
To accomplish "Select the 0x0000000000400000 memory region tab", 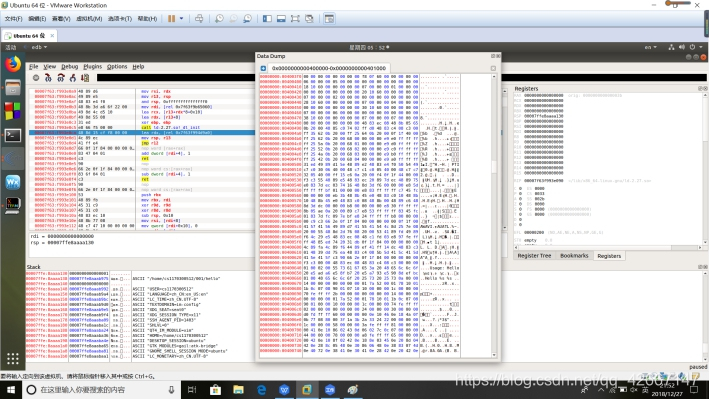I will point(329,68).
